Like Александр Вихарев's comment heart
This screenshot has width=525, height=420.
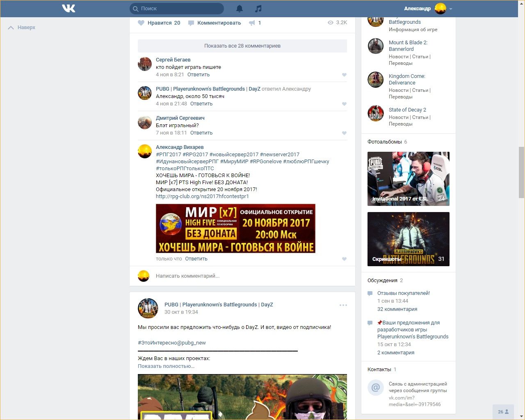tap(344, 259)
